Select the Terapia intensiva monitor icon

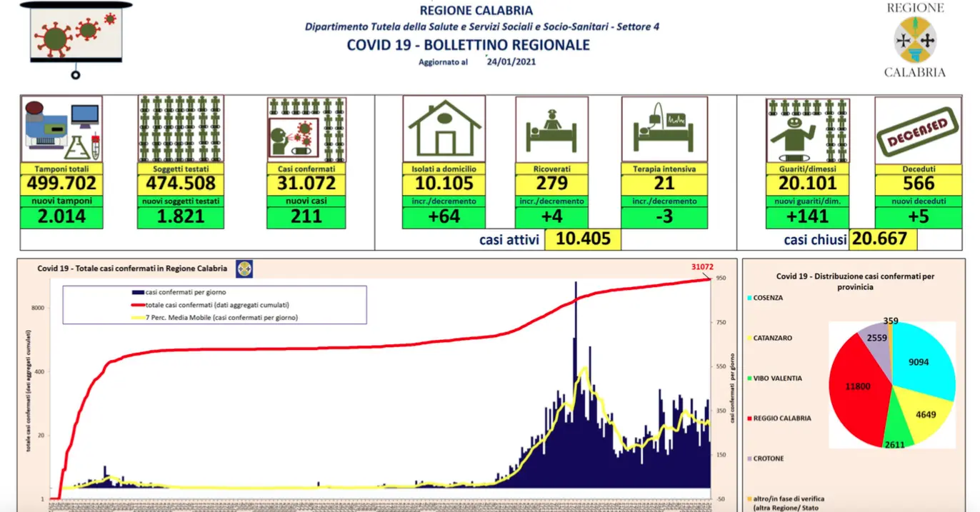click(x=664, y=129)
